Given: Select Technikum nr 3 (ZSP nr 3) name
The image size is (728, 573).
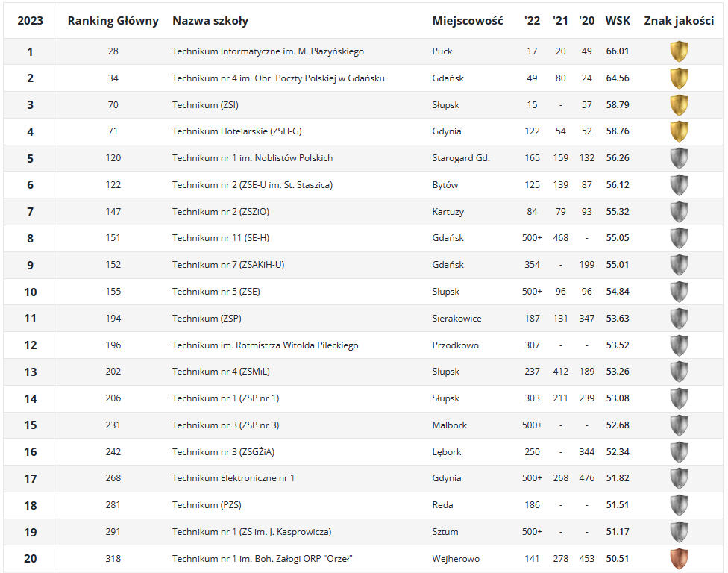Looking at the screenshot, I should tap(226, 425).
